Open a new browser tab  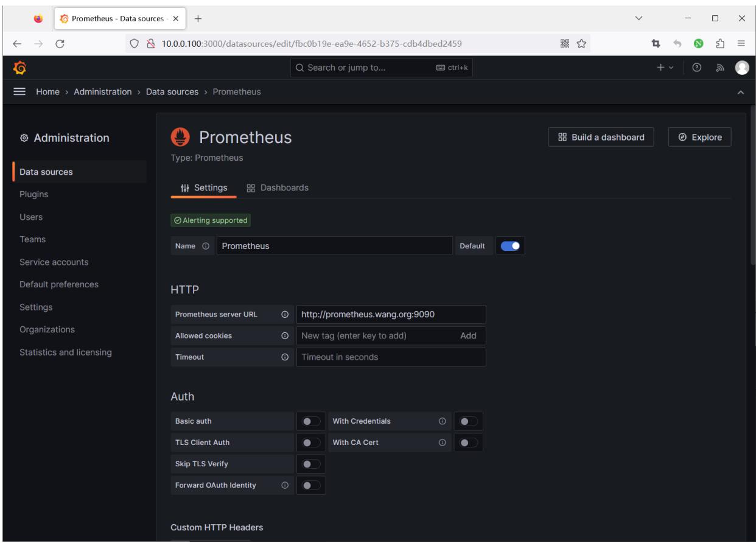(198, 18)
